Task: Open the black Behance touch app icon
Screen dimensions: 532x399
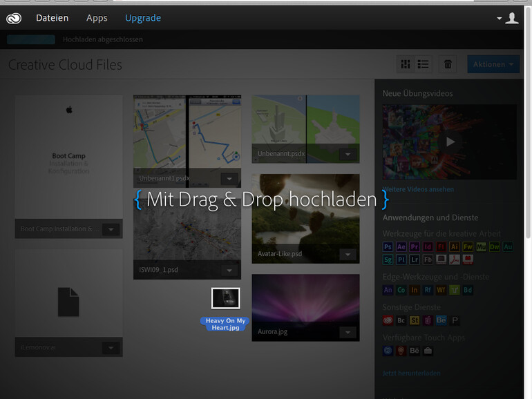Action: point(415,351)
